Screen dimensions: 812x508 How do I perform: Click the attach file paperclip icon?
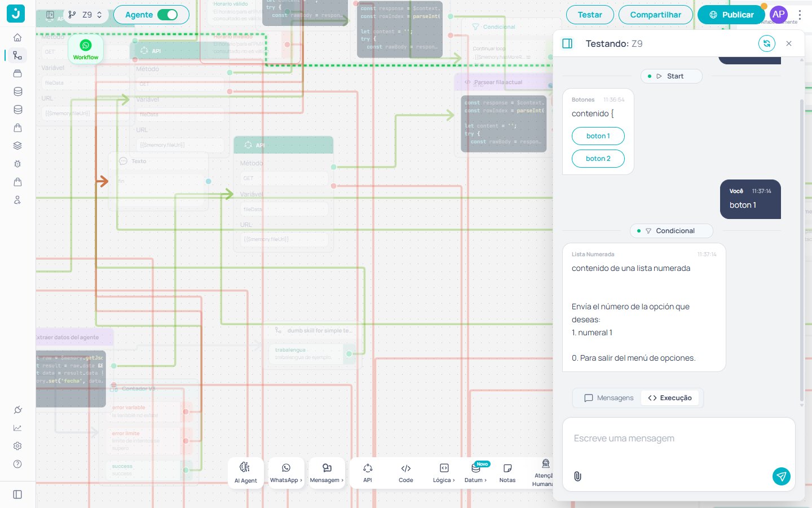577,476
